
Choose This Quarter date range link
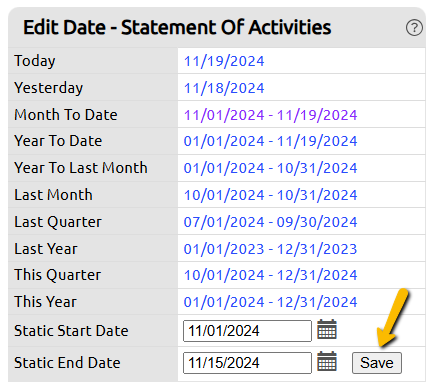click(x=270, y=275)
